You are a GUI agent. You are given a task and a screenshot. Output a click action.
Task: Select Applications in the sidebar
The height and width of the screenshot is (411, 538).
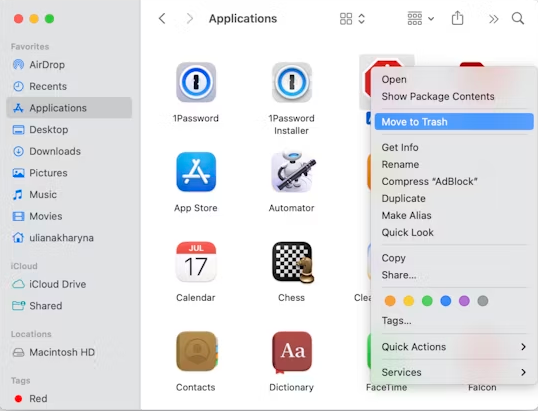(69, 108)
